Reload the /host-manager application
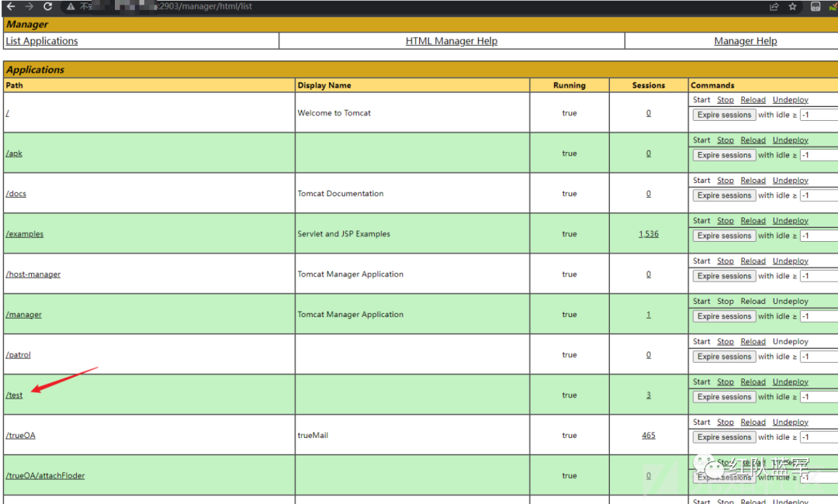 point(753,261)
